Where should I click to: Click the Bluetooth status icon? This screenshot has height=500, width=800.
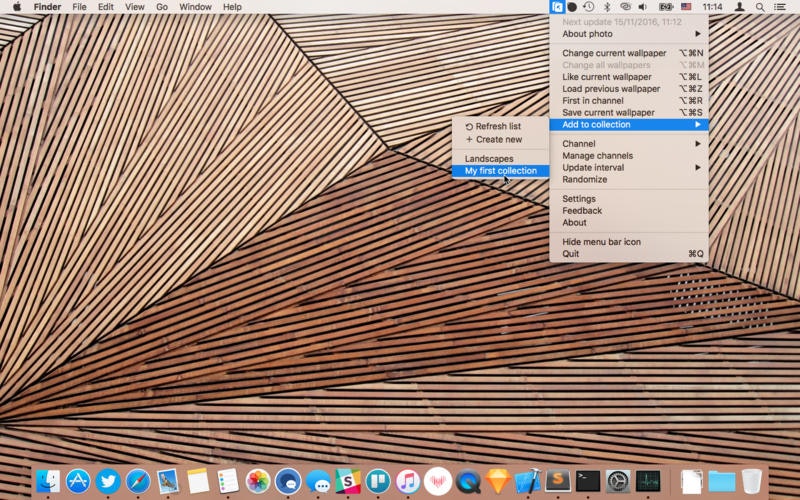pos(607,7)
